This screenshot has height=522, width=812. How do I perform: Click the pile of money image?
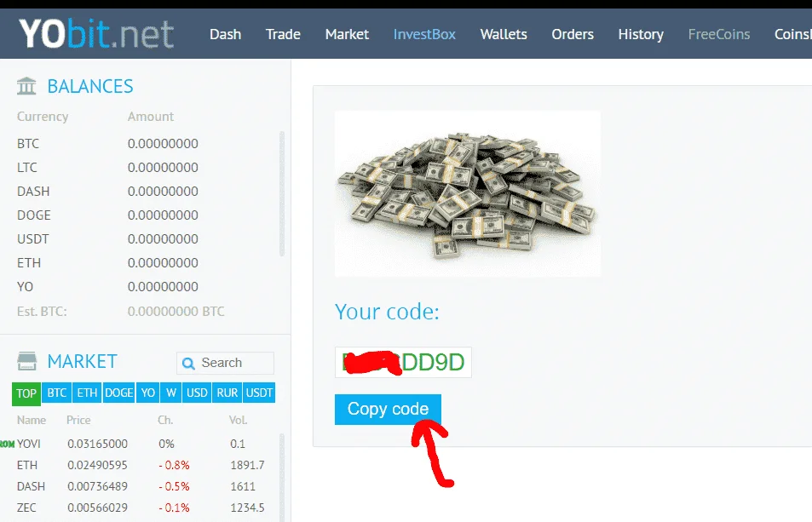click(x=468, y=193)
